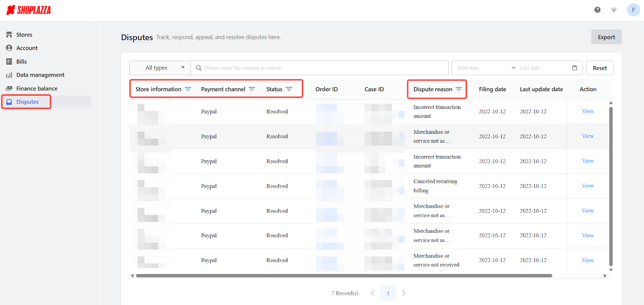Image resolution: width=644 pixels, height=305 pixels.
Task: Click the Order ID column header
Action: [326, 89]
